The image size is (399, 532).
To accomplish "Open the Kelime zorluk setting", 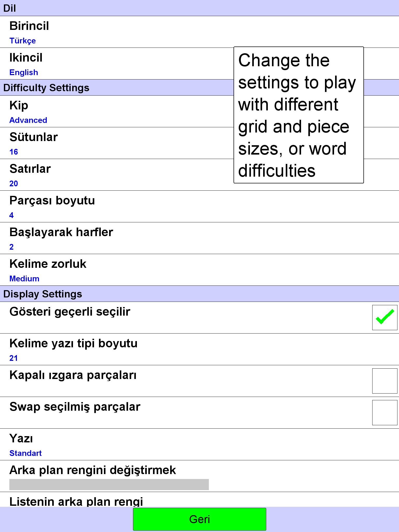I will 199,270.
